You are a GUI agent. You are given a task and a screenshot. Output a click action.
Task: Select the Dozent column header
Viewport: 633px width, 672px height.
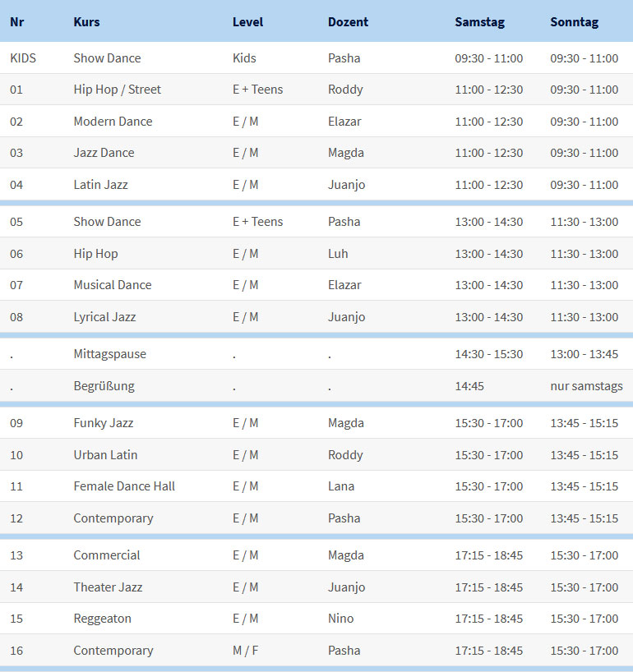348,22
